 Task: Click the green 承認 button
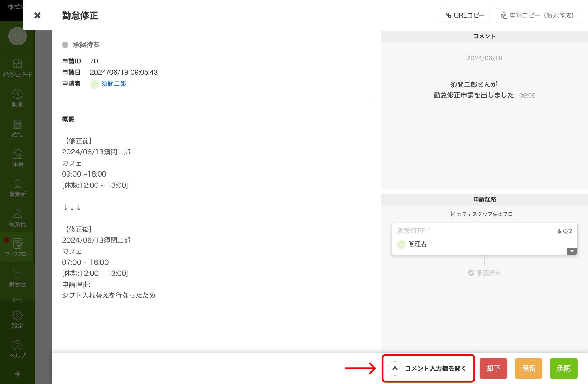[x=564, y=368]
